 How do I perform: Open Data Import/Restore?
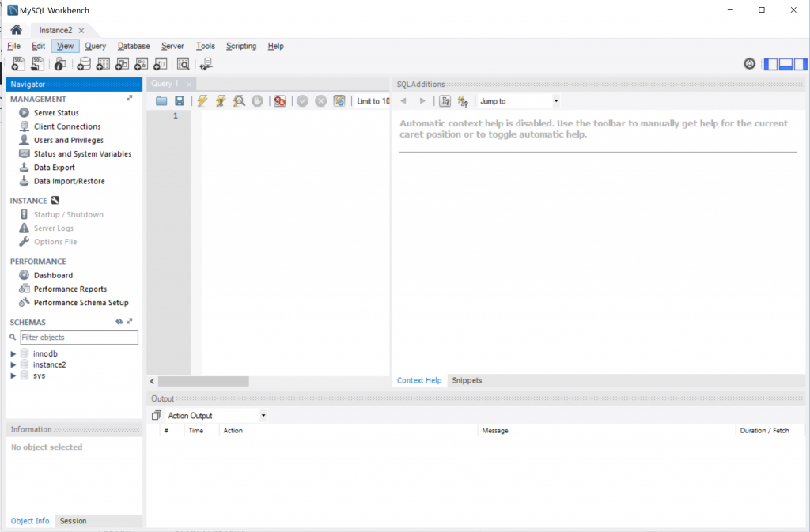(x=70, y=181)
